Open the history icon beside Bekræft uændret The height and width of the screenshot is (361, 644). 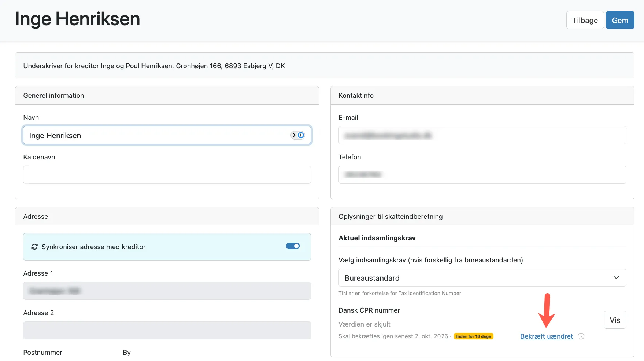click(x=581, y=336)
